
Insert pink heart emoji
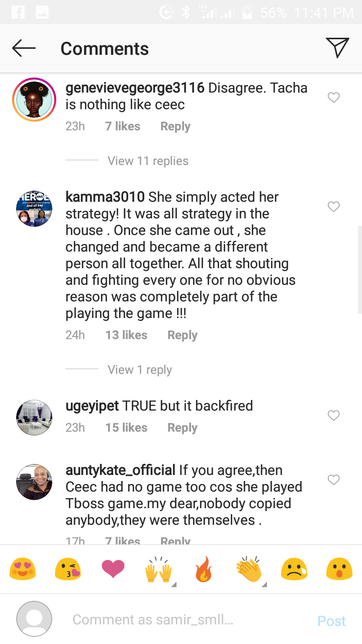[113, 570]
